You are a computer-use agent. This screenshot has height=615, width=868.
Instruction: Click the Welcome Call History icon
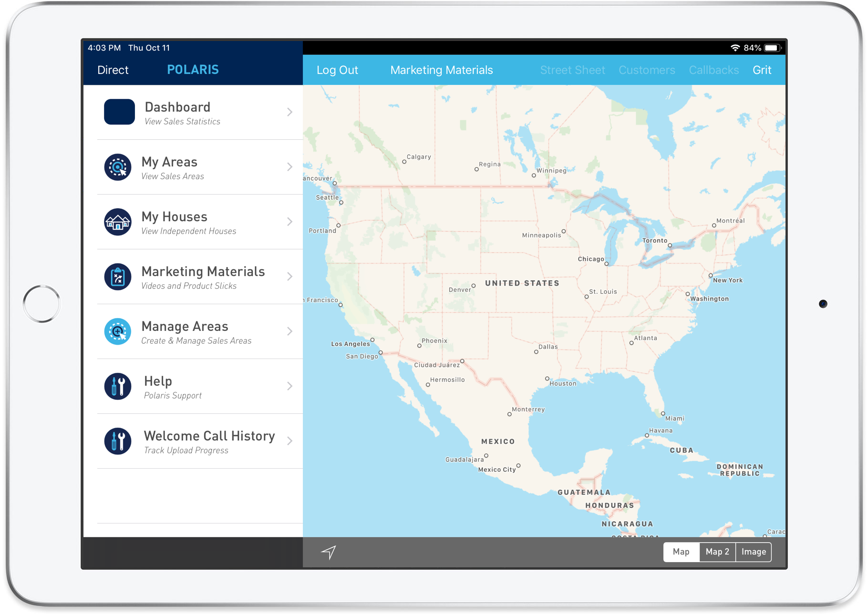pos(118,441)
